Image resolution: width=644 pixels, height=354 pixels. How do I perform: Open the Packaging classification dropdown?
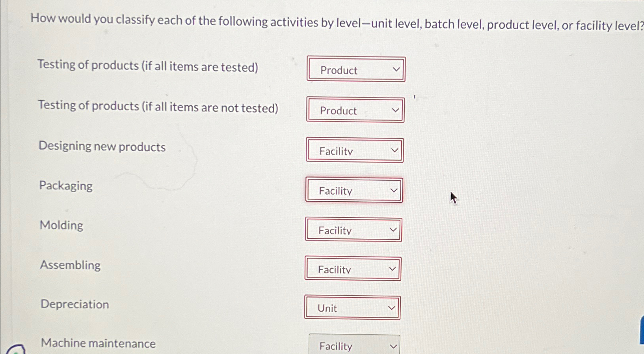coord(354,191)
